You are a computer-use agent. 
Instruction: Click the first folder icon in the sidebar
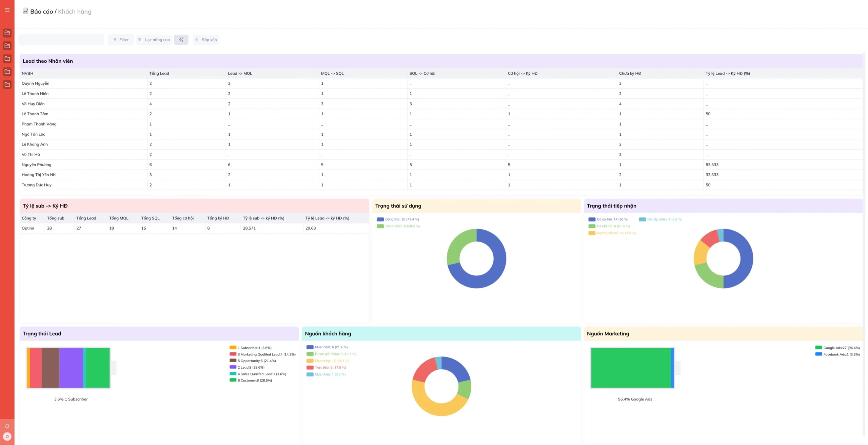[x=7, y=33]
